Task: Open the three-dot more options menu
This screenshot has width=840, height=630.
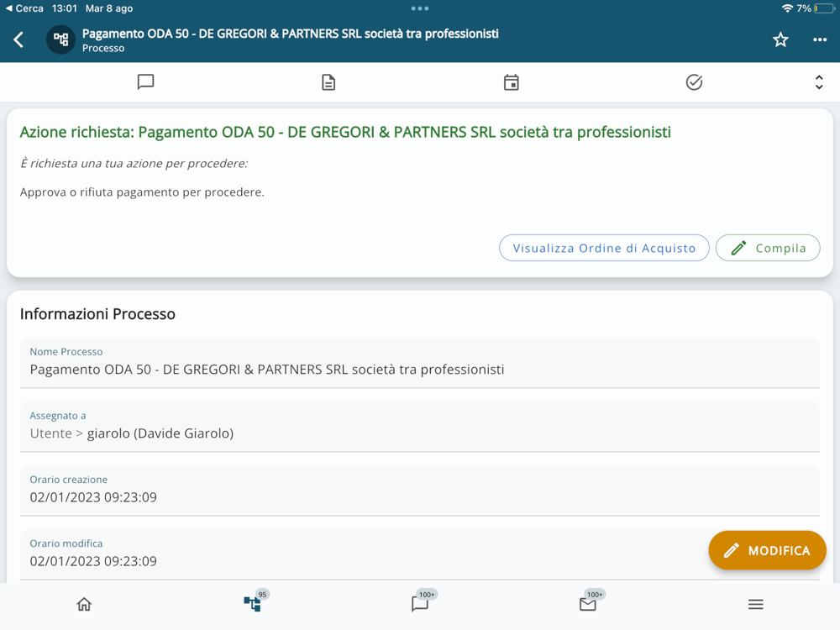Action: coord(820,39)
